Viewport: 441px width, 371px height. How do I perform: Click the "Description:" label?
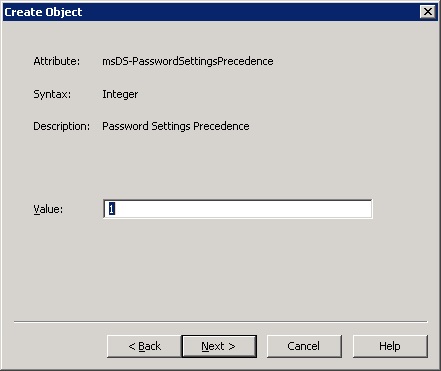click(x=61, y=126)
